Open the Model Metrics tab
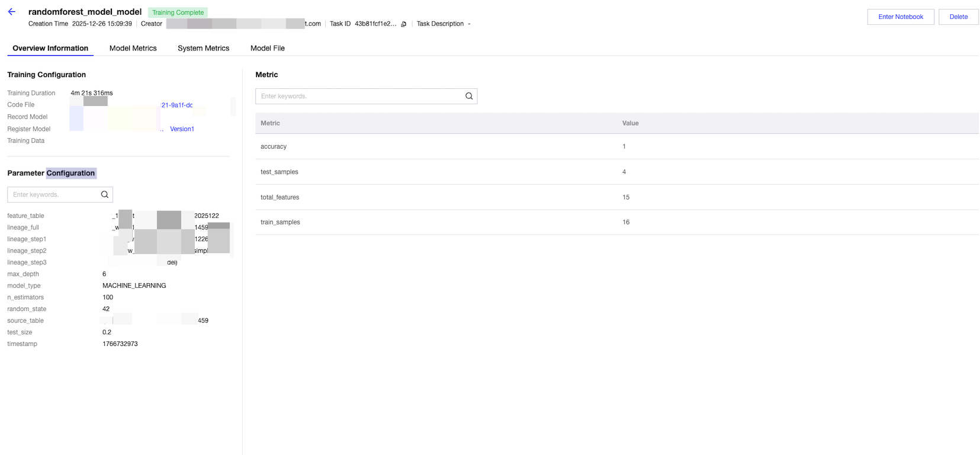Viewport: 980px width, 455px height. point(133,48)
